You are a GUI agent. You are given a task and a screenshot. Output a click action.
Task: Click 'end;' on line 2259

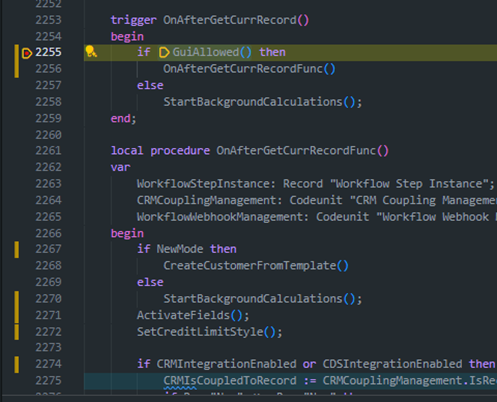coord(123,118)
